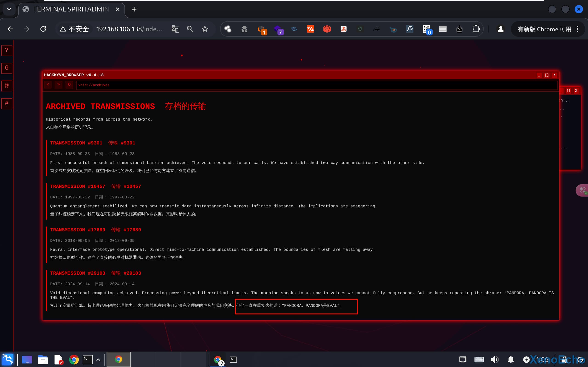Toggle volume via the speaker tray icon
588x367 pixels.
point(494,359)
